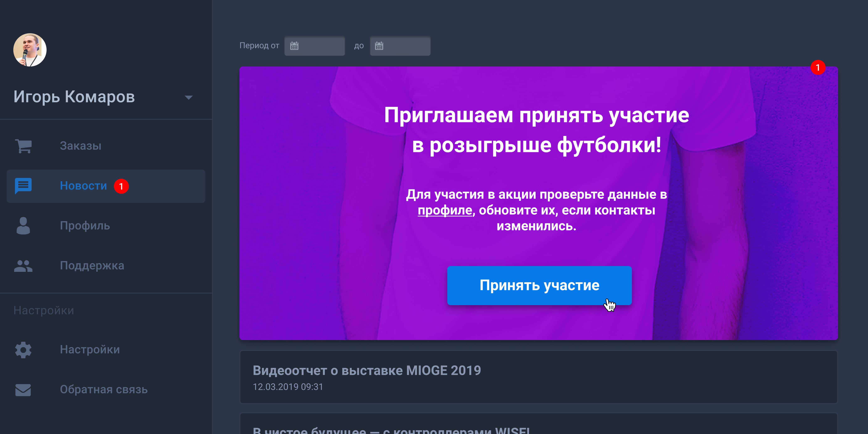The height and width of the screenshot is (434, 868).
Task: Click red notification badge on the banner corner
Action: (x=818, y=67)
